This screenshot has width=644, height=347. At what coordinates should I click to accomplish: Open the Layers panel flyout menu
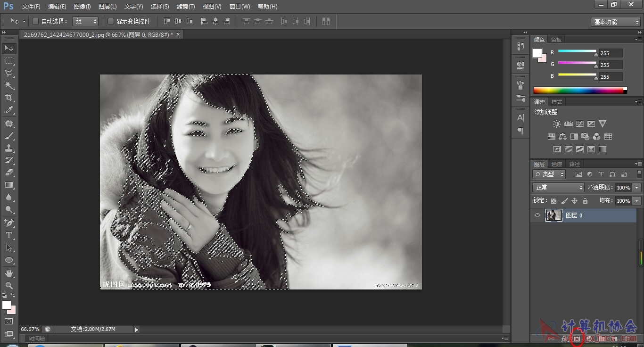[x=638, y=164]
